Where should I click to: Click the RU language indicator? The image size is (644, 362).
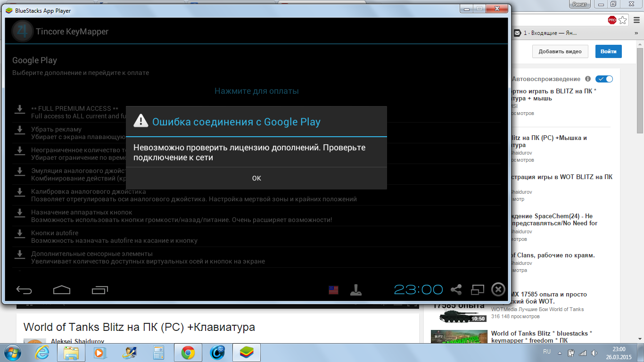coord(547,352)
